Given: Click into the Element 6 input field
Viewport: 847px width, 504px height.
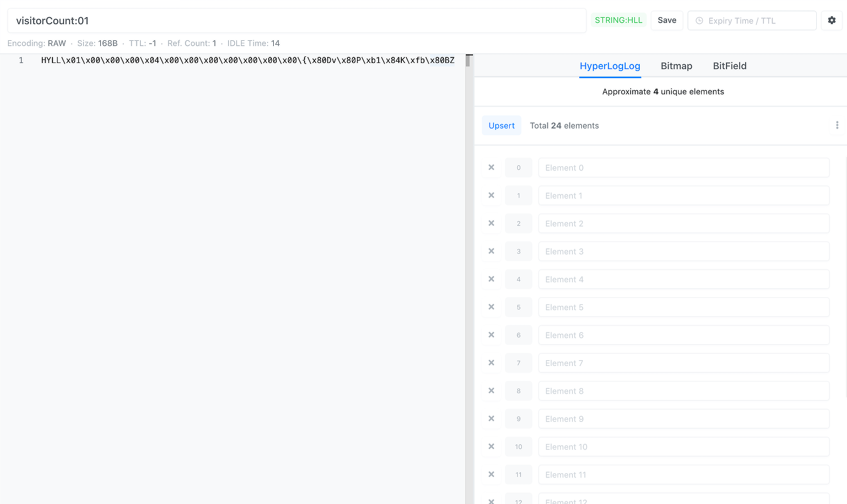Looking at the screenshot, I should coord(683,335).
